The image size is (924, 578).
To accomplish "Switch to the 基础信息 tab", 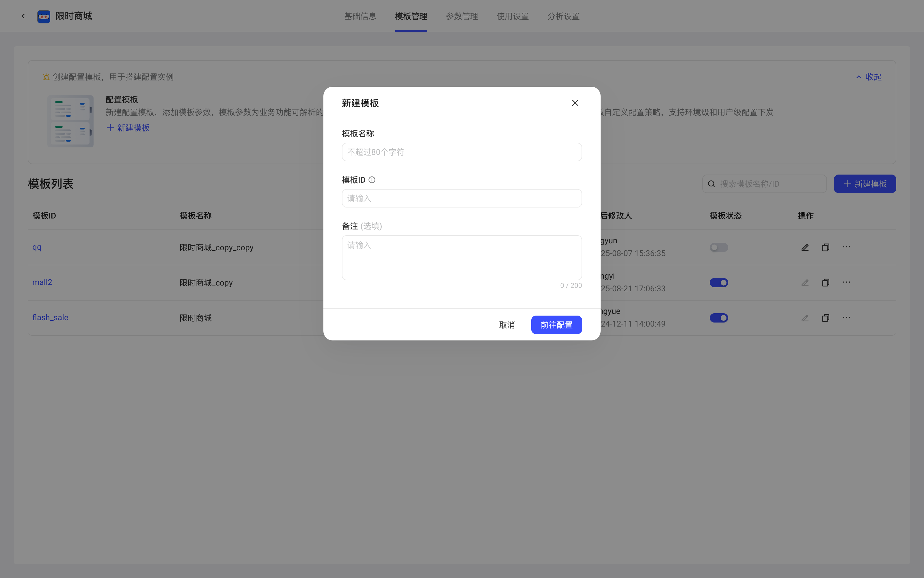I will coord(360,16).
